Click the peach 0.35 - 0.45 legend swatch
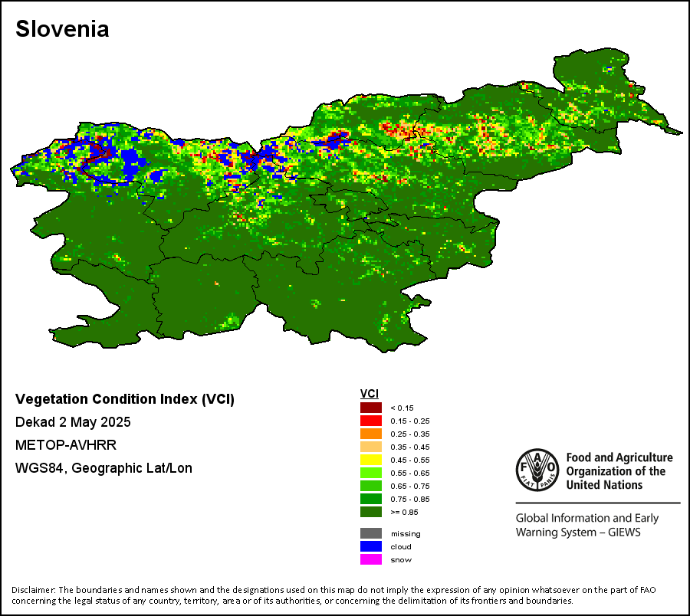The width and height of the screenshot is (690, 616). coord(371,447)
